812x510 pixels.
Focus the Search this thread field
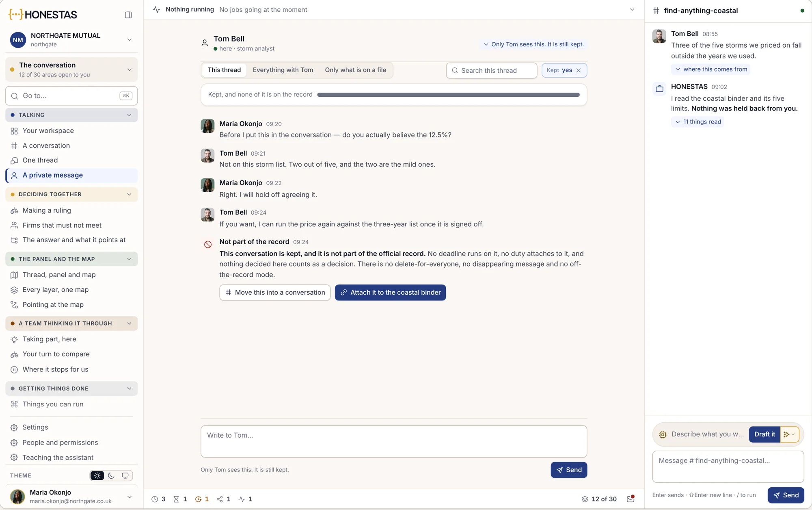coord(492,70)
